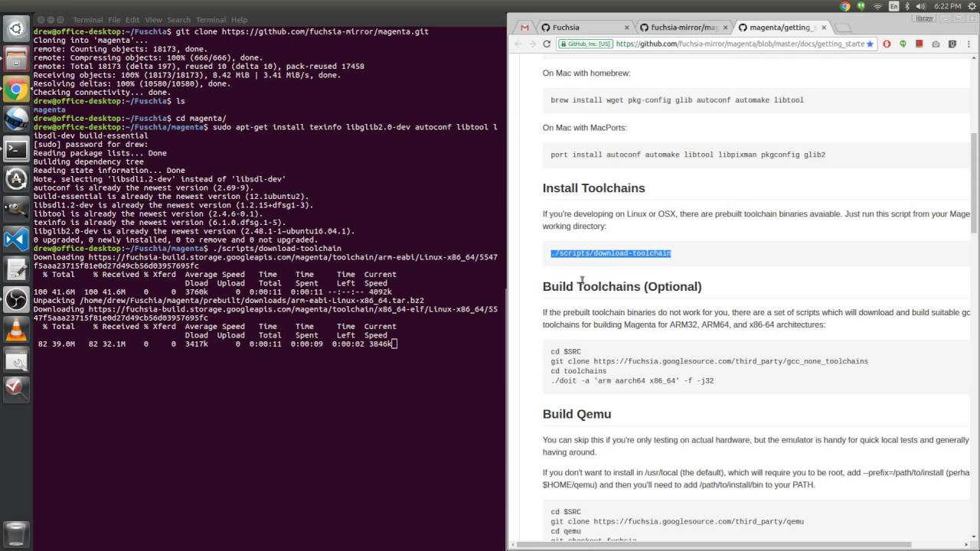Open Software Updater in launcher

16,179
